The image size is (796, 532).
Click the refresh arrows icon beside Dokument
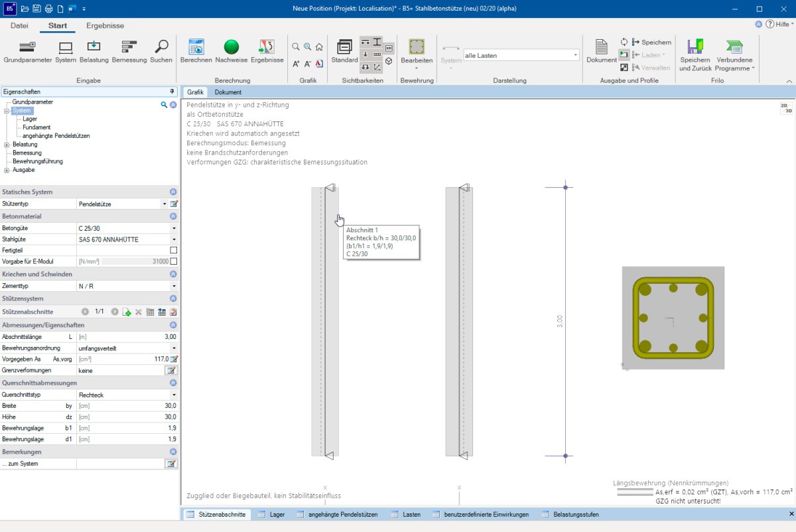tap(624, 42)
